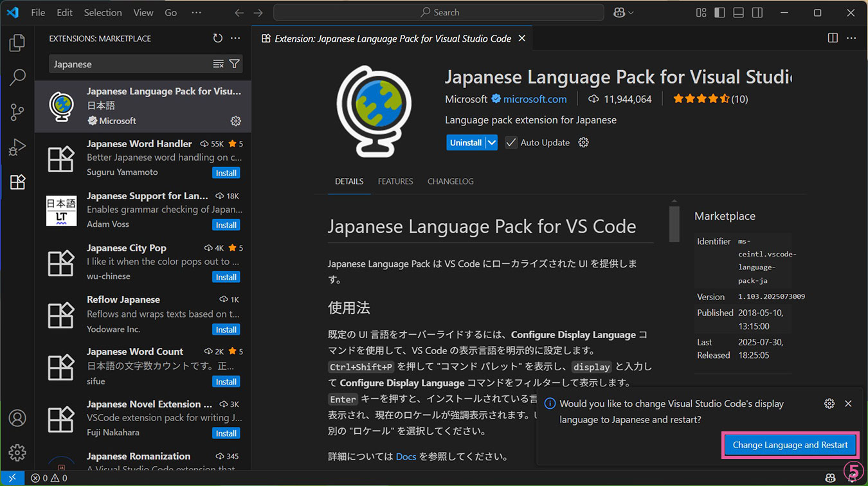This screenshot has width=868, height=486.
Task: Select Japanese Romanization extension row
Action: (x=143, y=458)
